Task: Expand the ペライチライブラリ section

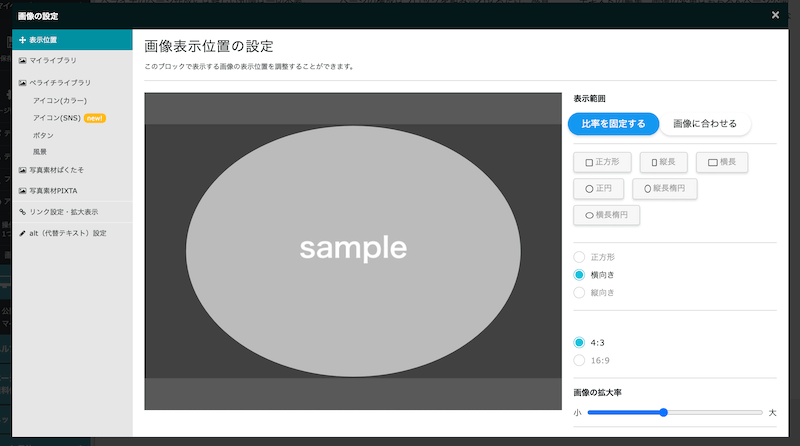Action: 60,83
